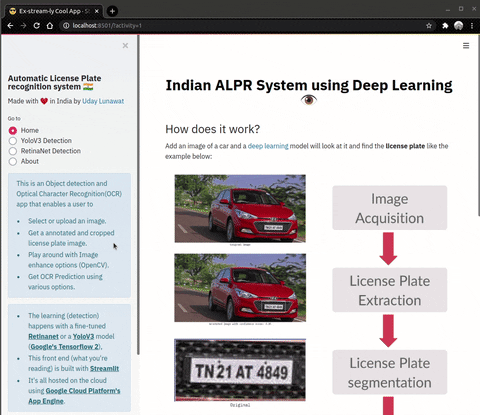Click 'Select or upload an image.' bullet

[x=67, y=221]
